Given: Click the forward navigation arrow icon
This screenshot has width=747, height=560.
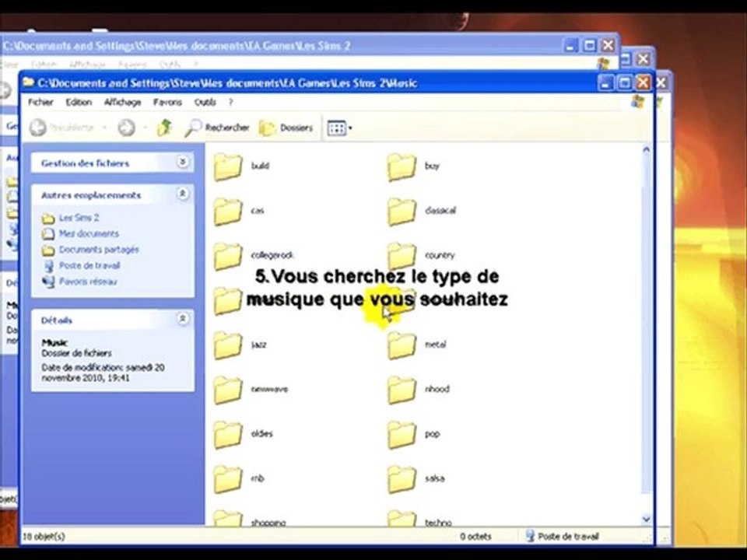Looking at the screenshot, I should pos(126,128).
